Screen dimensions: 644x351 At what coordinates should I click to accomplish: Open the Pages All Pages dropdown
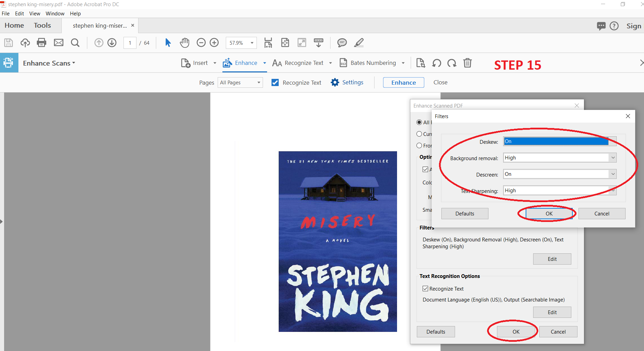240,83
